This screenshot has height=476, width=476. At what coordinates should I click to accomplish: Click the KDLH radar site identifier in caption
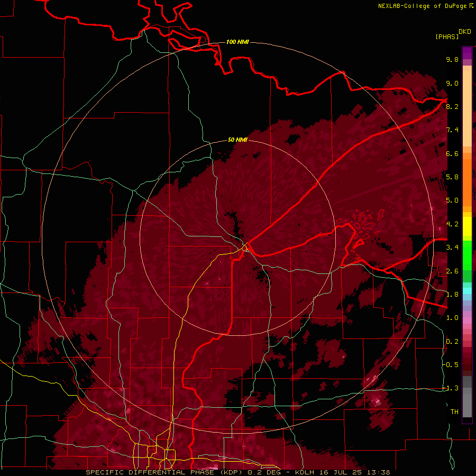click(305, 472)
